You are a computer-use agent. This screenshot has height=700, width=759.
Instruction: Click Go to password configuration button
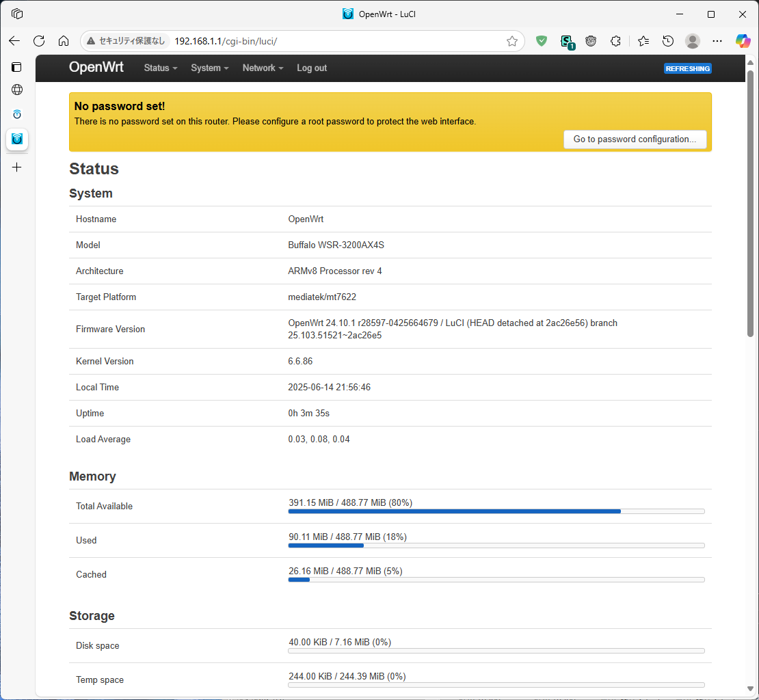(x=635, y=139)
